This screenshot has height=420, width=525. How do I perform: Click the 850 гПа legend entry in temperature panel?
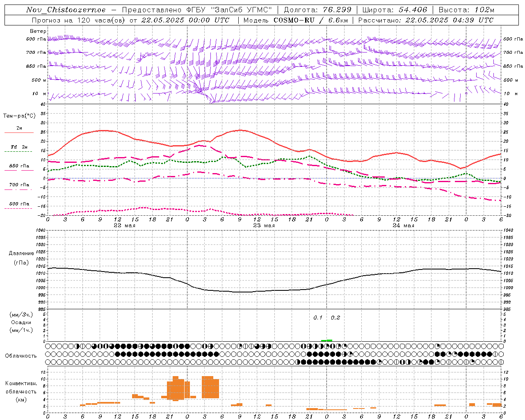[19, 166]
